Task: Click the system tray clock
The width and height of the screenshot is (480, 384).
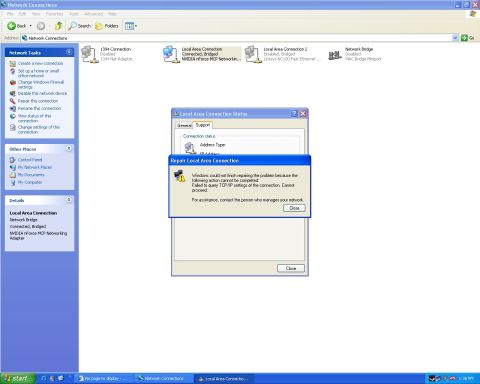Action: pyautogui.click(x=466, y=378)
